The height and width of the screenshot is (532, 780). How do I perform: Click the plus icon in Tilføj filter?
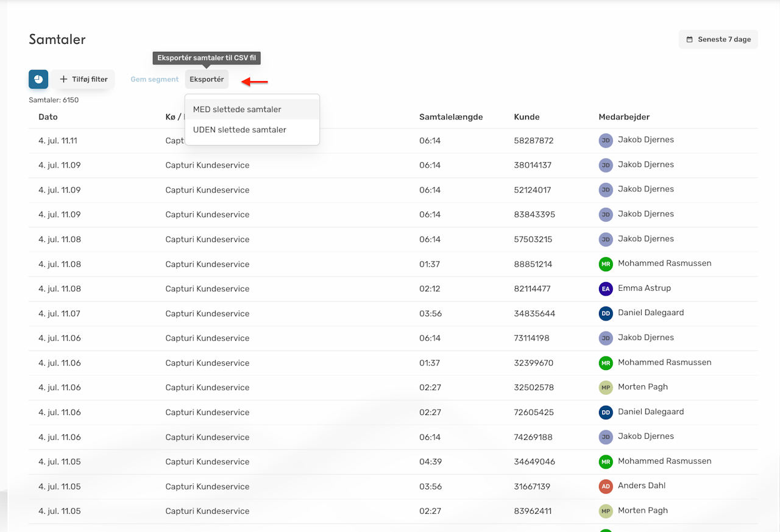click(x=63, y=79)
